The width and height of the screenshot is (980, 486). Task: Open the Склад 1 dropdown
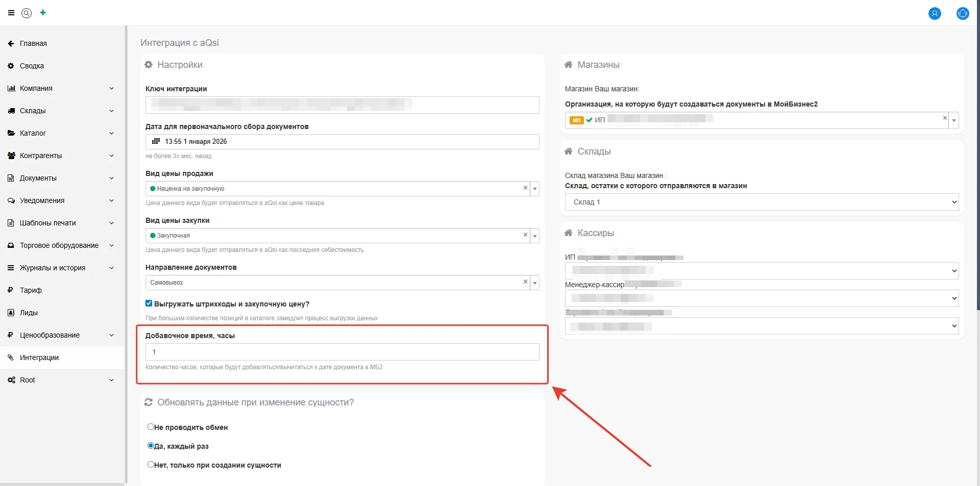point(761,202)
